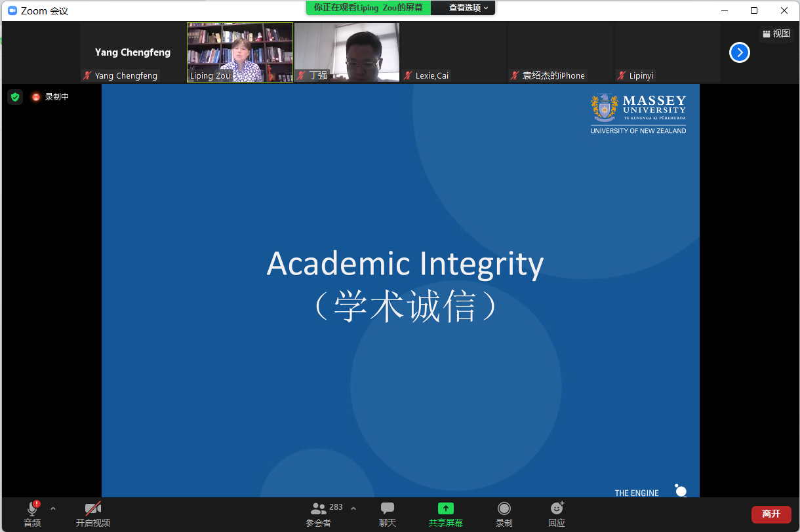Select Liping Zou's video thumbnail
800x532 pixels.
tap(240, 52)
